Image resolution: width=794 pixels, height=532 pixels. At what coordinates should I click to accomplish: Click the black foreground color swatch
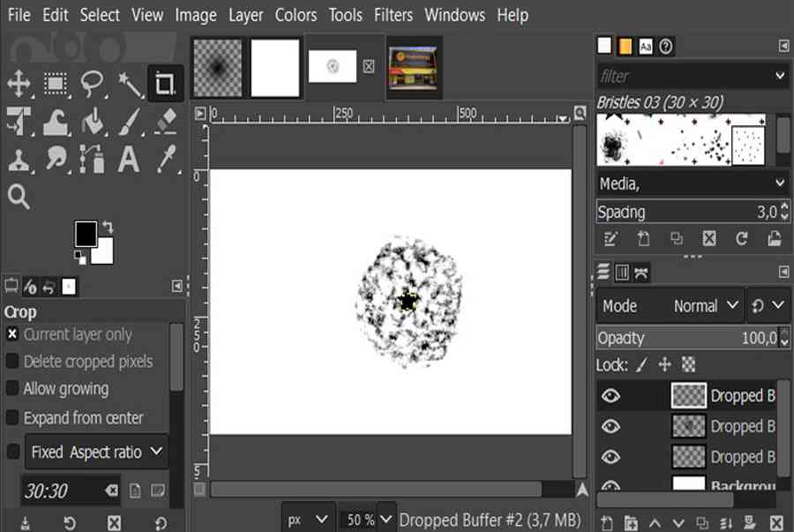[x=86, y=234]
